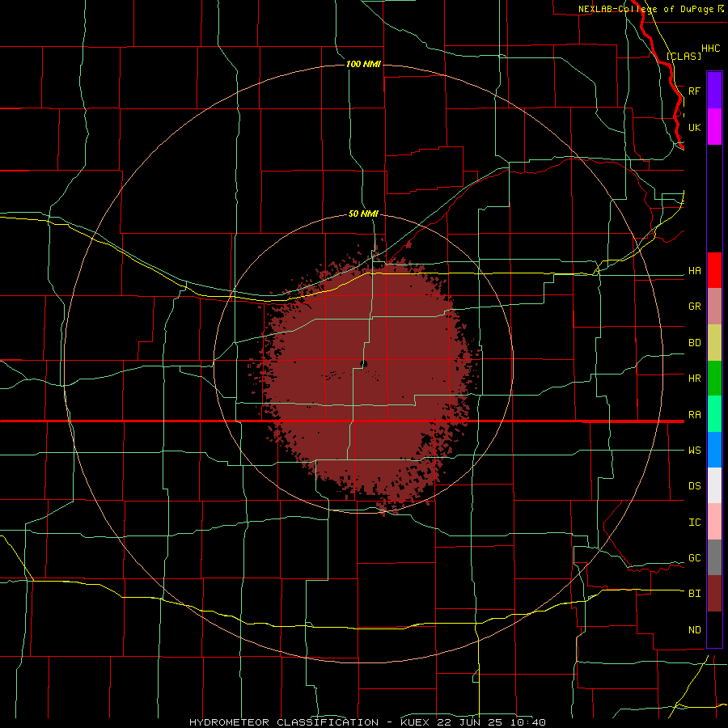
Task: Pick the mint-green RA legend swatch
Action: pyautogui.click(x=714, y=414)
